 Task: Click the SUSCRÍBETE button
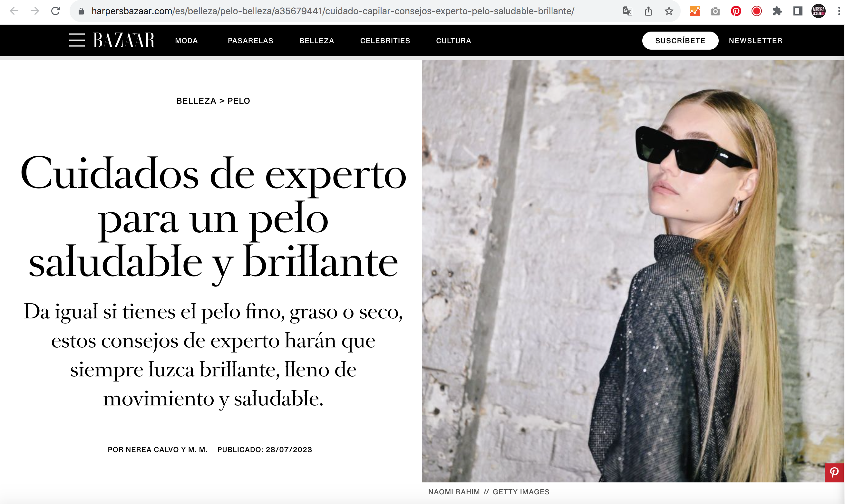click(680, 41)
